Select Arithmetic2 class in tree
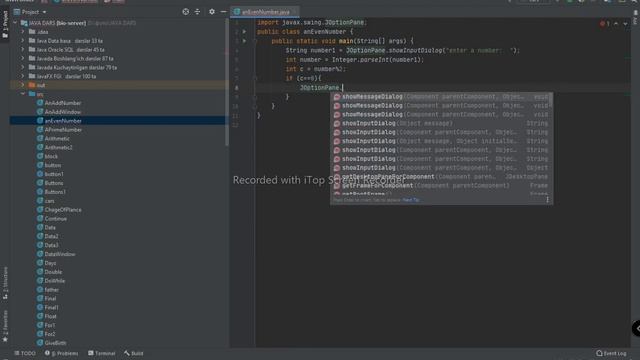The width and height of the screenshot is (640, 360). 58,147
